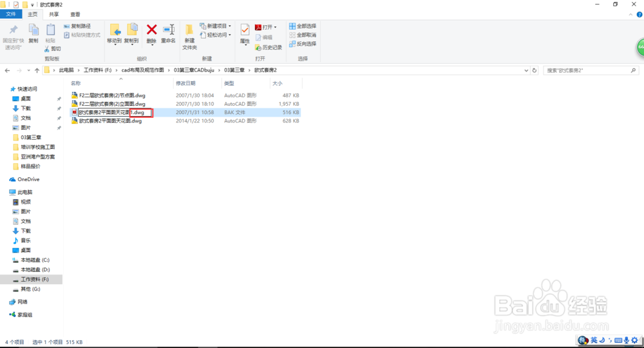The image size is (644, 348).
Task: Click the History command
Action: point(268,48)
